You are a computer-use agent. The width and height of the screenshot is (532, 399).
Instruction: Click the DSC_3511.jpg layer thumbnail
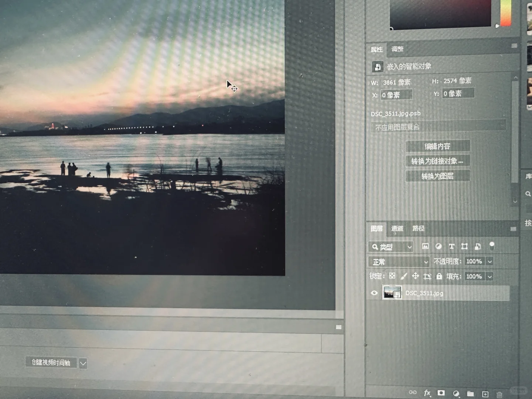click(x=392, y=293)
